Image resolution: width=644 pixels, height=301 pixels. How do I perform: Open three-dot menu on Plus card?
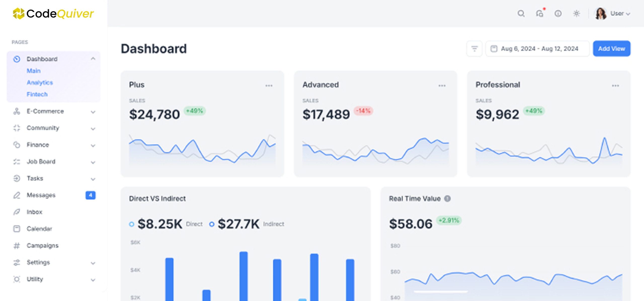tap(269, 86)
